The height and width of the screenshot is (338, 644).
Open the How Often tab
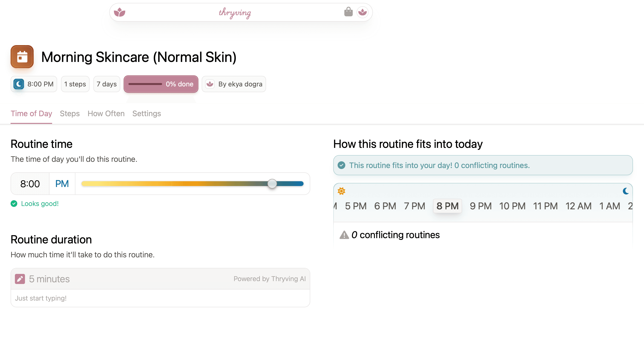(x=106, y=113)
